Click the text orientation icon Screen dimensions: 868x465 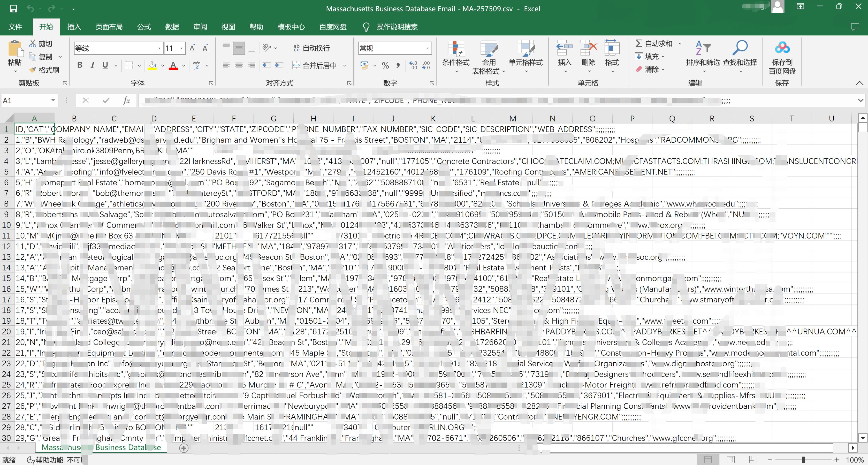[x=267, y=48]
